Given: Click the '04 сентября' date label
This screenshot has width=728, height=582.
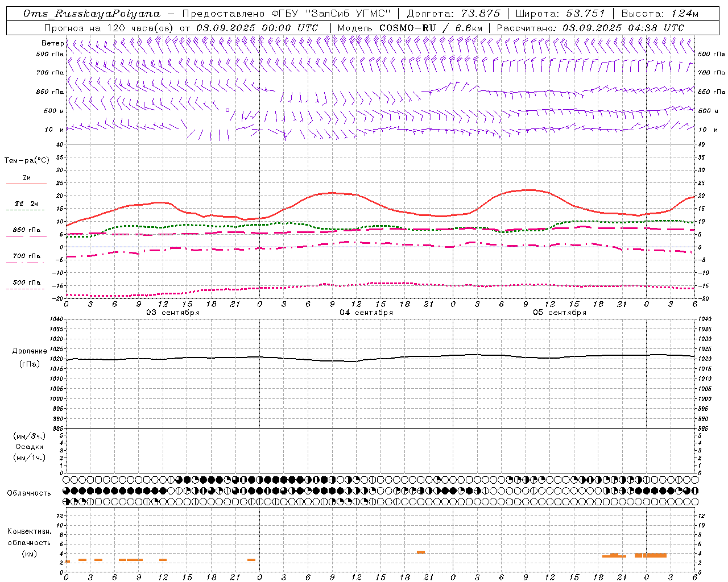Looking at the screenshot, I should pyautogui.click(x=366, y=312).
